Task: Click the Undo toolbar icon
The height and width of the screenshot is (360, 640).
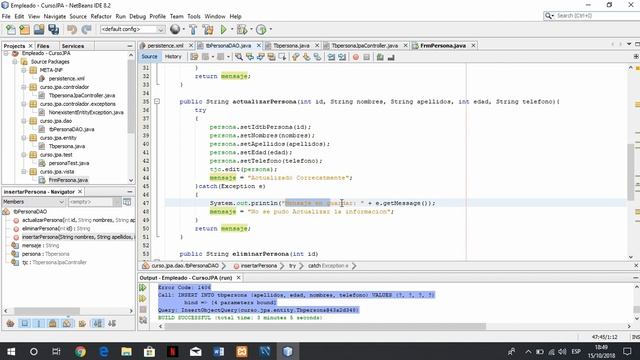Action: (72, 29)
